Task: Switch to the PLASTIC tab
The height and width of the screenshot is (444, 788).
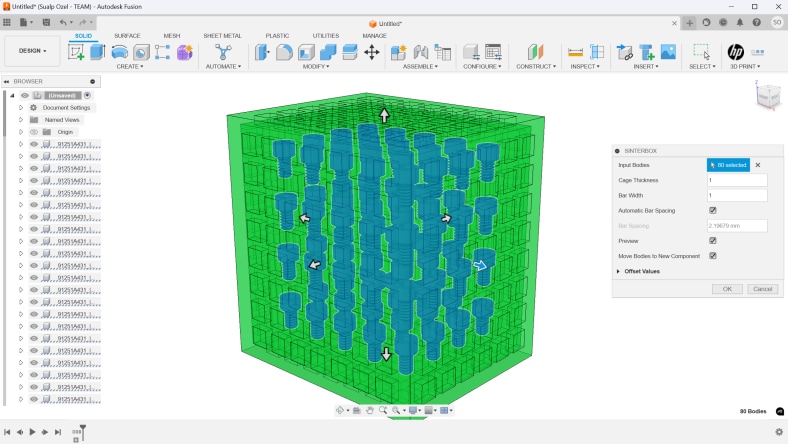Action: 277,36
